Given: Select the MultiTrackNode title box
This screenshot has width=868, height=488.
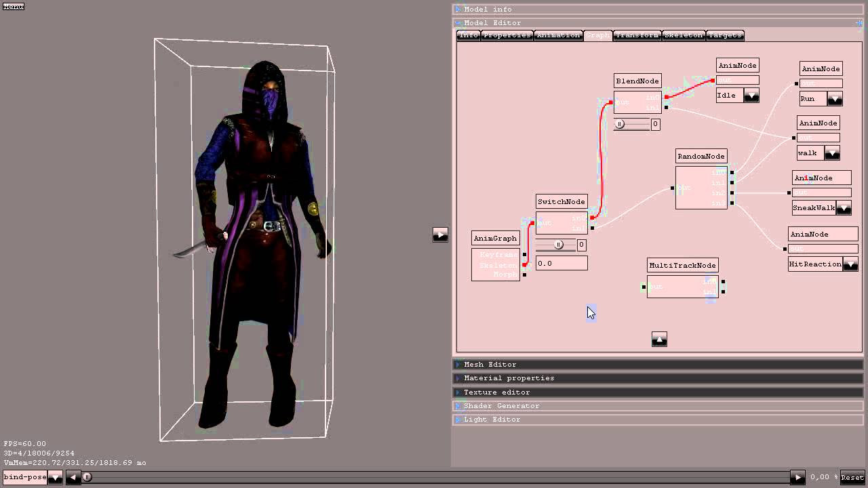Looking at the screenshot, I should pyautogui.click(x=682, y=265).
